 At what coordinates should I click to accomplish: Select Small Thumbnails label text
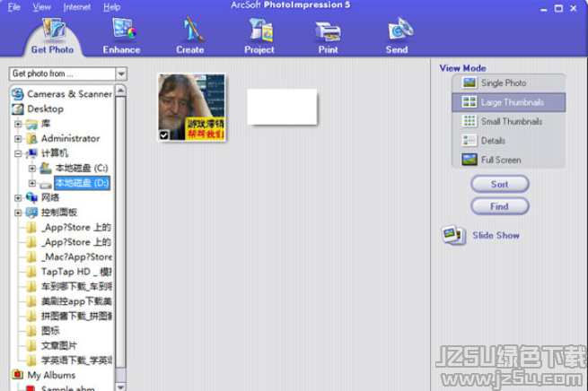512,121
